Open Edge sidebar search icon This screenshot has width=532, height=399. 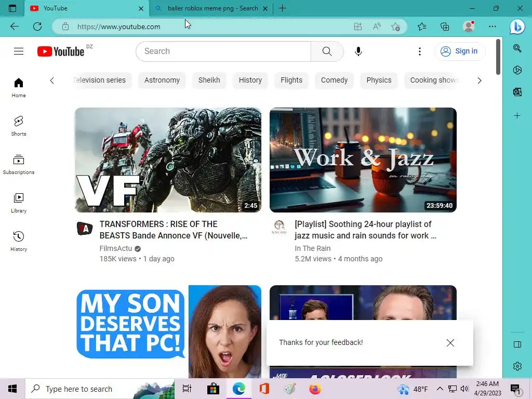pyautogui.click(x=517, y=48)
